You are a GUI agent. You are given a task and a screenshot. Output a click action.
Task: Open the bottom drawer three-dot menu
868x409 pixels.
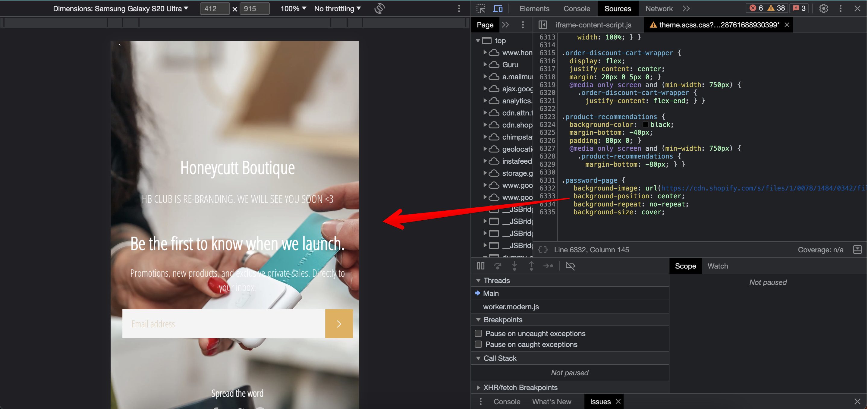pos(480,401)
